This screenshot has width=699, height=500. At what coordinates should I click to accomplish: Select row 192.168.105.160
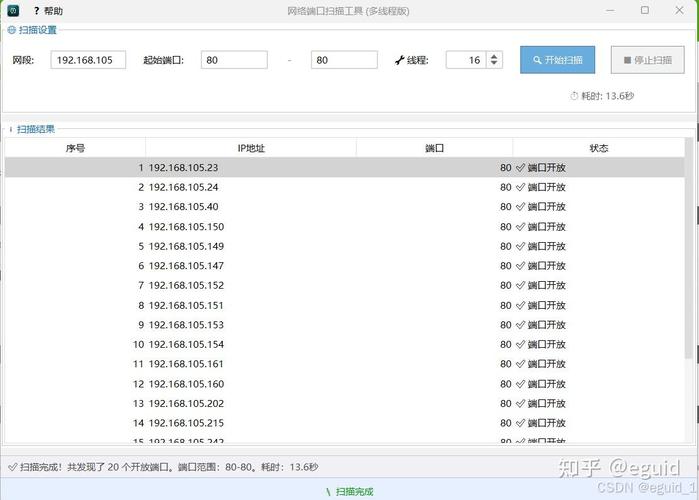(345, 384)
